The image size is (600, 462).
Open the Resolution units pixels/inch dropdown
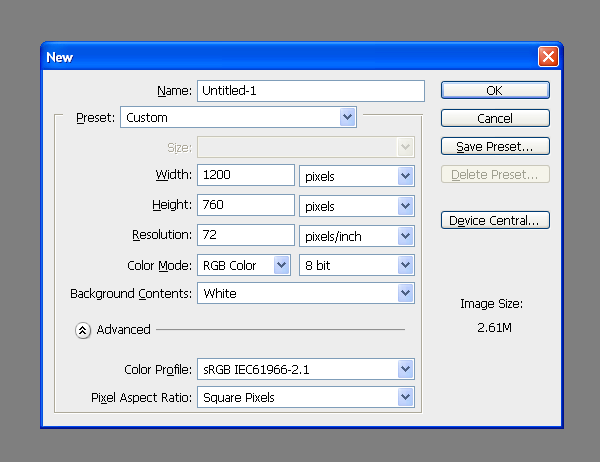tap(357, 236)
